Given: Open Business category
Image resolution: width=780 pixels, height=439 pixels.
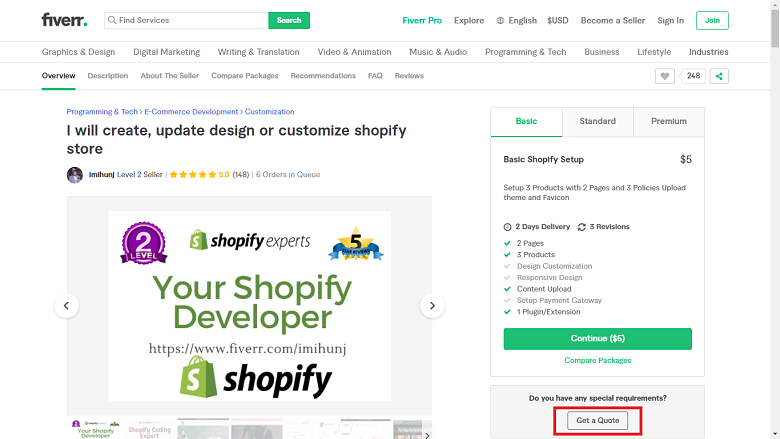Looking at the screenshot, I should click(602, 52).
